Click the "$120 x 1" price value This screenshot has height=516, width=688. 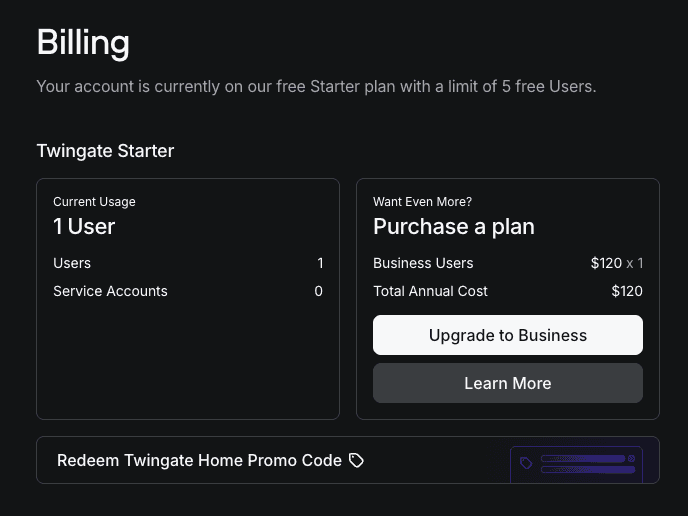coord(616,263)
